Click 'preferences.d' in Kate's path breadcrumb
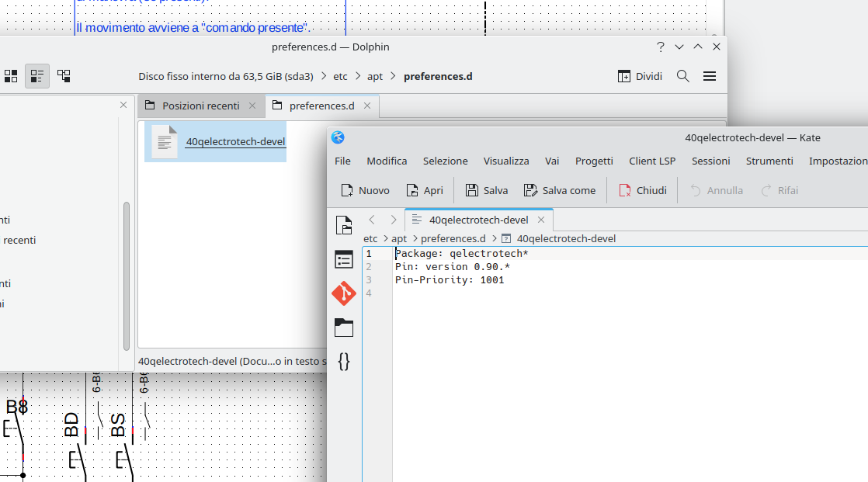The height and width of the screenshot is (482, 868). click(453, 238)
